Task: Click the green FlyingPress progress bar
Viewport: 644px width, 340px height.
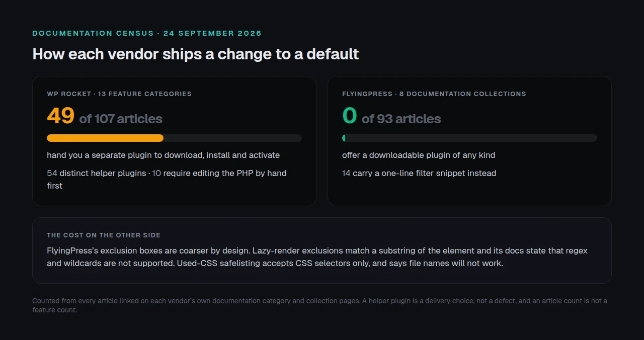Action: (344, 138)
